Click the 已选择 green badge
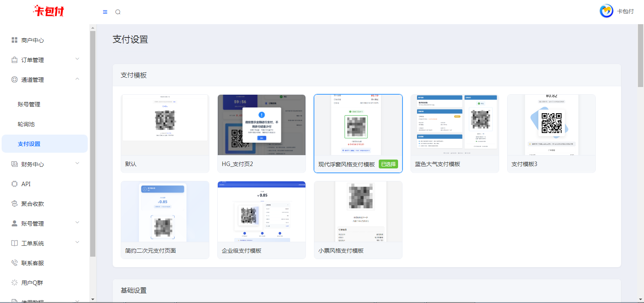The width and height of the screenshot is (644, 303). pyautogui.click(x=388, y=164)
